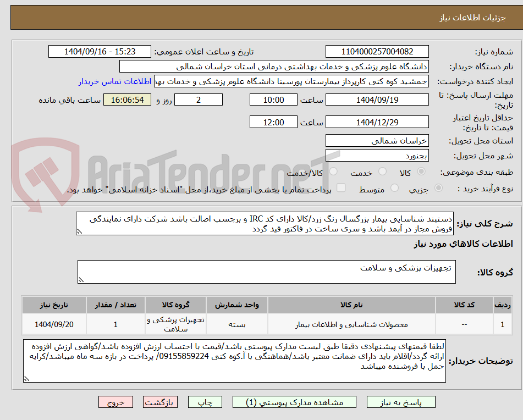The image size is (523, 420).
Task: Check the اسناد خزانه اسلامی payment checkbox
Action: click(x=342, y=187)
